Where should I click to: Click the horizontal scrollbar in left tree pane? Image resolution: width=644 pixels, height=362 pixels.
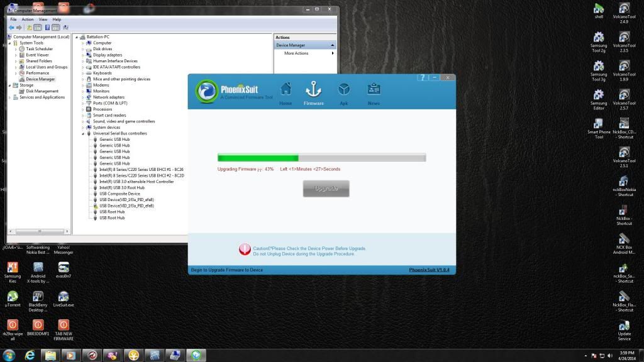point(40,231)
